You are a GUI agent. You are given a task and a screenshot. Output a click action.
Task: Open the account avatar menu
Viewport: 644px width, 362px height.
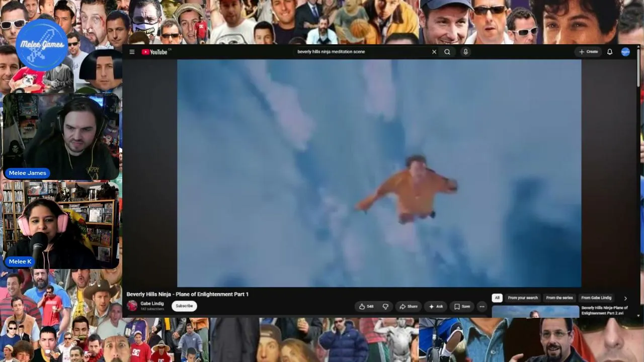[x=625, y=52]
